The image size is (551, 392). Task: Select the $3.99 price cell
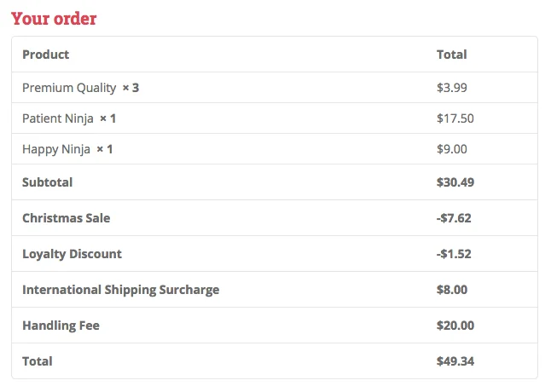click(x=451, y=88)
